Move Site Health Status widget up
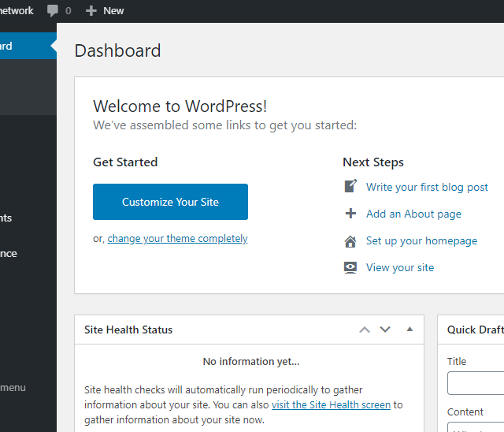The height and width of the screenshot is (432, 504). [x=365, y=330]
